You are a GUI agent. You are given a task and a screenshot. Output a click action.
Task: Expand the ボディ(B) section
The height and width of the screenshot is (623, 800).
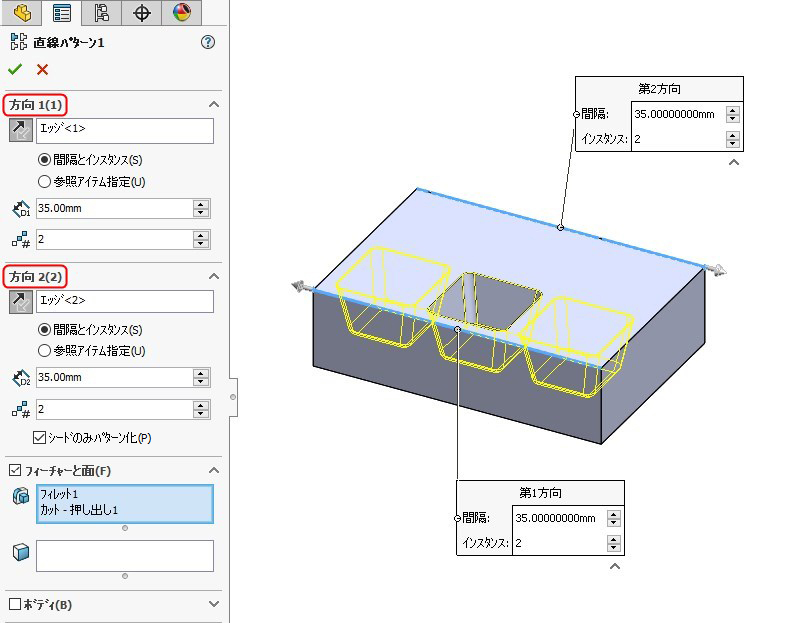click(213, 604)
